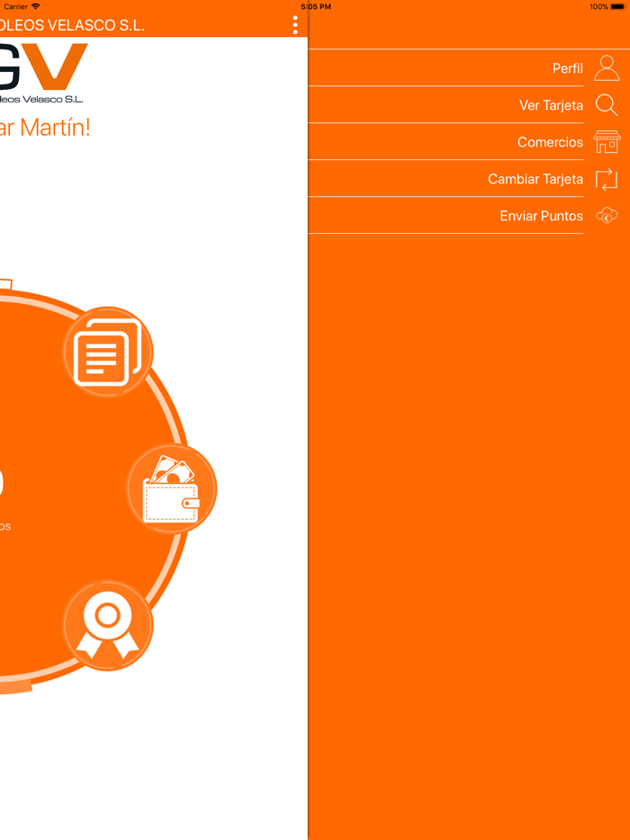The image size is (630, 840).
Task: Open the documents list circle icon
Action: [x=108, y=352]
